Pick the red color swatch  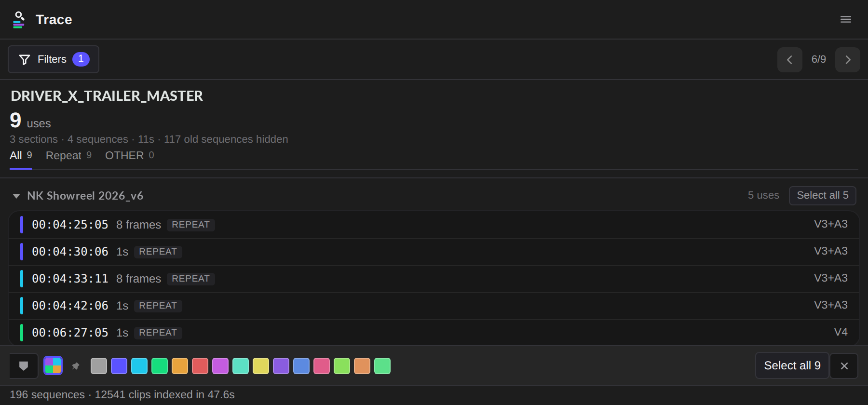click(x=200, y=366)
